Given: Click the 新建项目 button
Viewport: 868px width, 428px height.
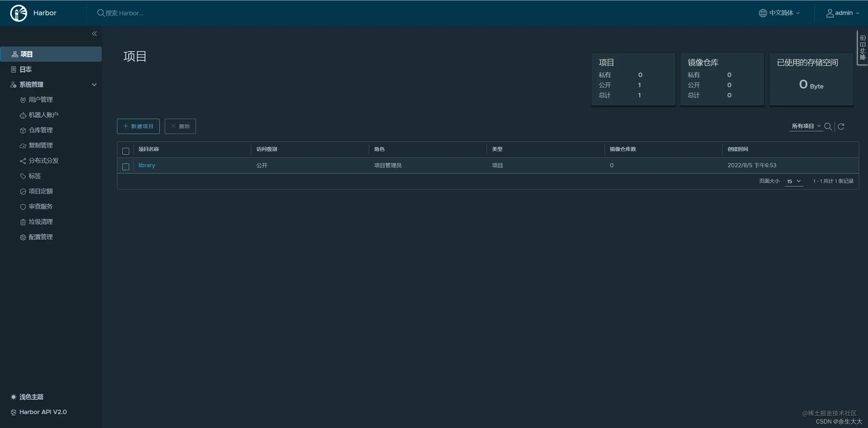Looking at the screenshot, I should point(138,126).
